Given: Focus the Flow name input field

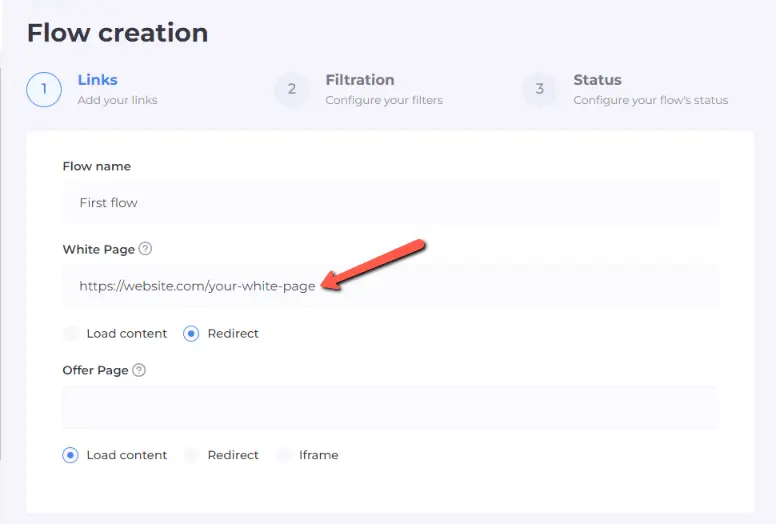Looking at the screenshot, I should (390, 203).
